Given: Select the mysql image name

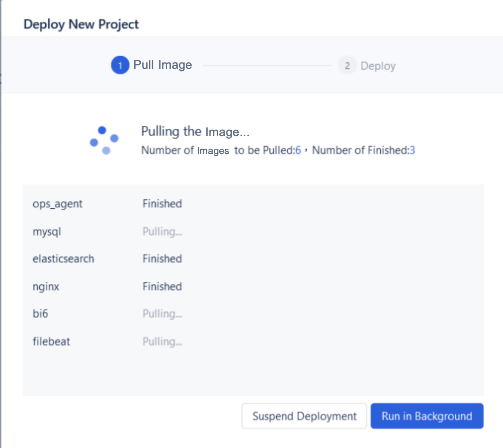Looking at the screenshot, I should point(47,232).
